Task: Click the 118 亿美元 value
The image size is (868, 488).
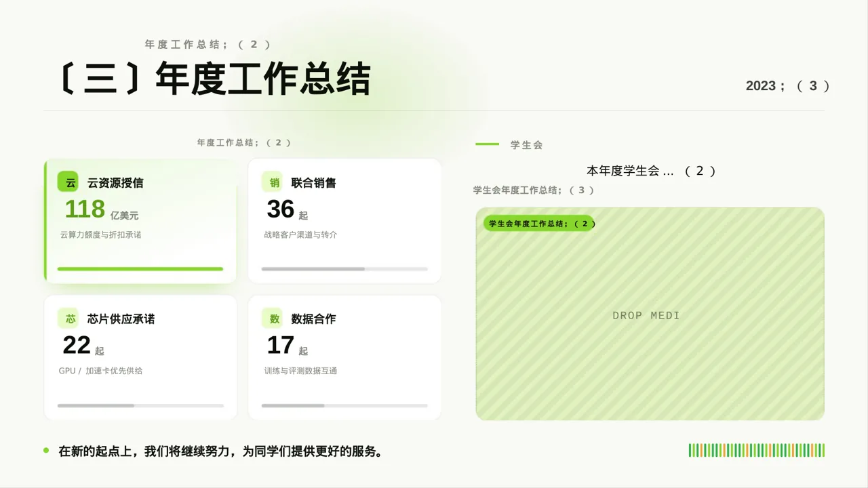Action: pos(102,209)
